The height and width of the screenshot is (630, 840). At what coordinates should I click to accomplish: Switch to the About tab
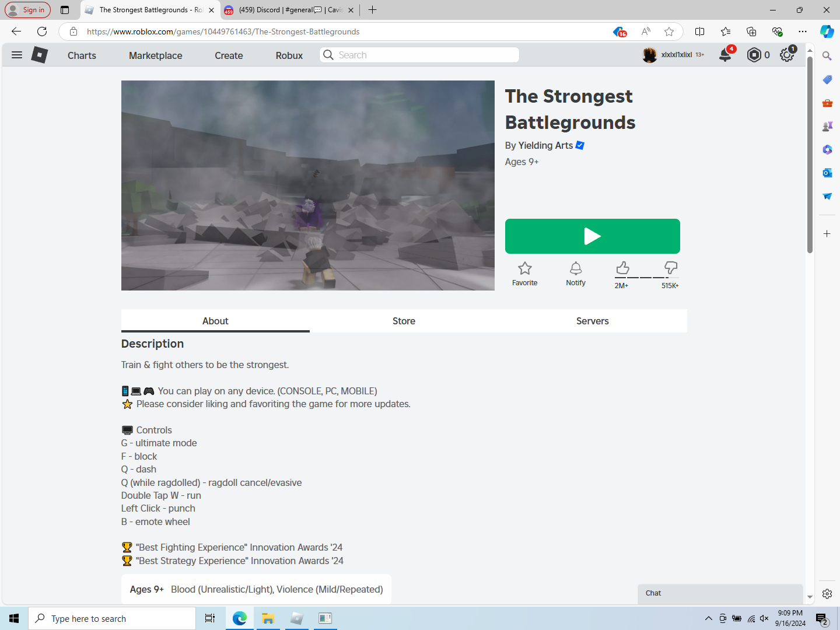pos(215,321)
